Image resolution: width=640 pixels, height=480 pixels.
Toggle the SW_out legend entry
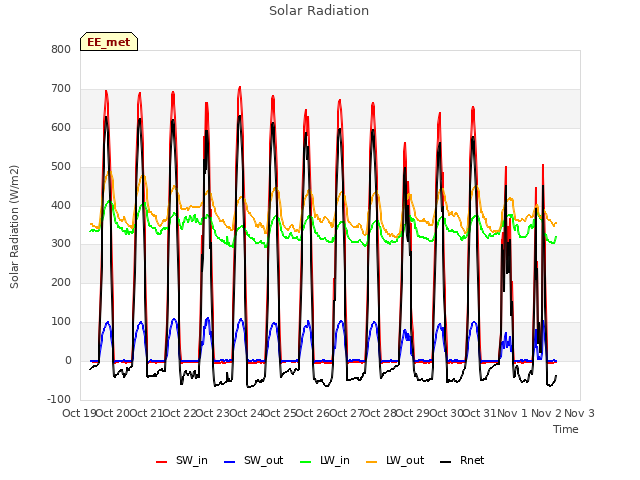253,460
